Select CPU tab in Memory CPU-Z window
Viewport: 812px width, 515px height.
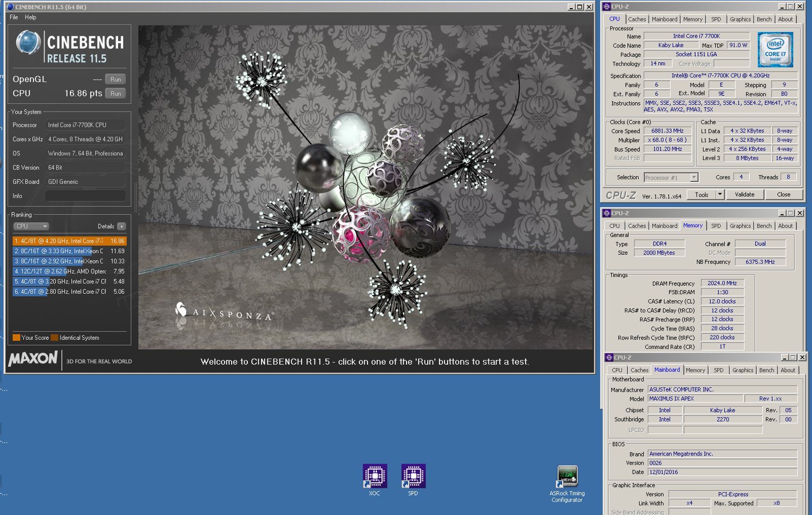(614, 226)
